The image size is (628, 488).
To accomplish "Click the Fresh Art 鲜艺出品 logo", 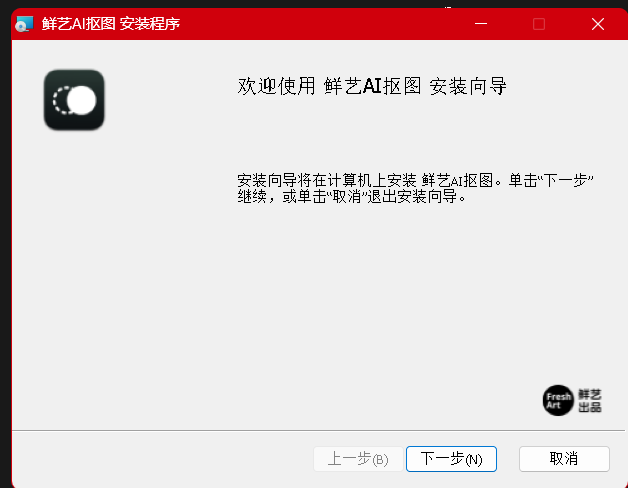I will click(x=572, y=400).
